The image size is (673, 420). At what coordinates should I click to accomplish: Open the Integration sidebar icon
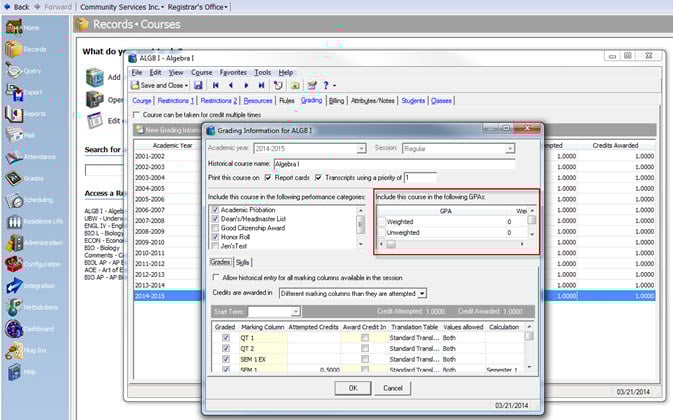(x=14, y=286)
